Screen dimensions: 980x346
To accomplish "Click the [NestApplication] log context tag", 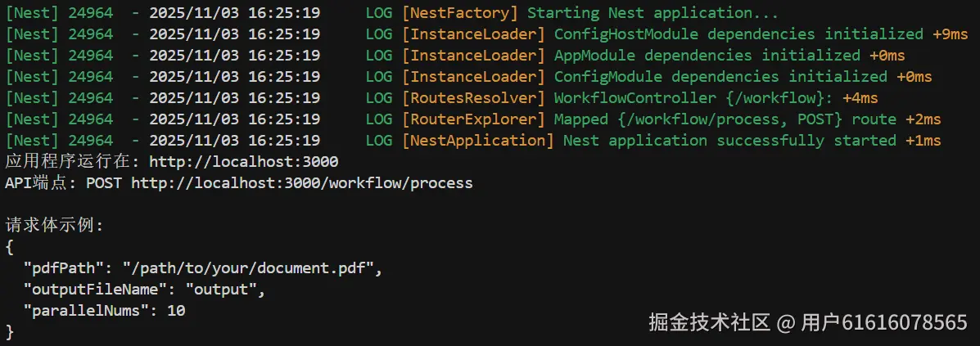I will pos(477,141).
